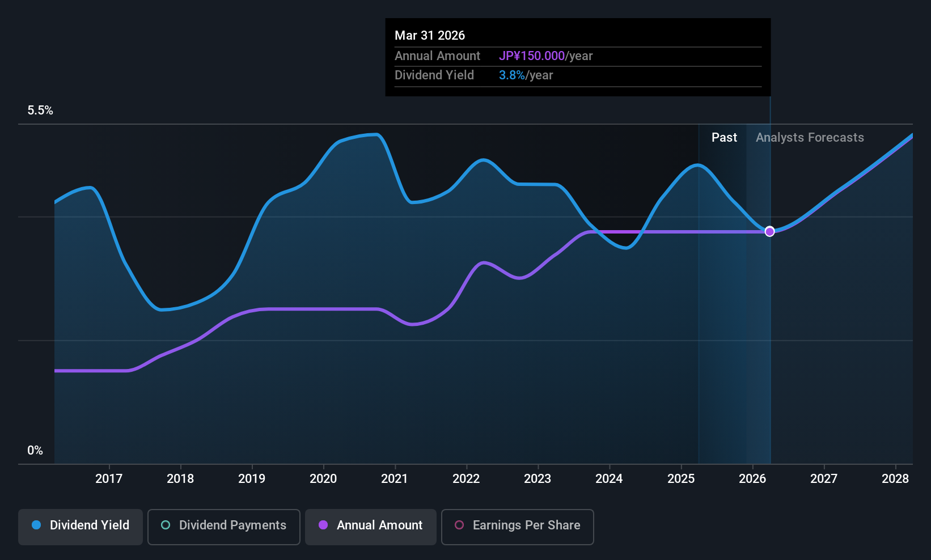
Task: Click the 2028 x-axis label
Action: coord(895,479)
